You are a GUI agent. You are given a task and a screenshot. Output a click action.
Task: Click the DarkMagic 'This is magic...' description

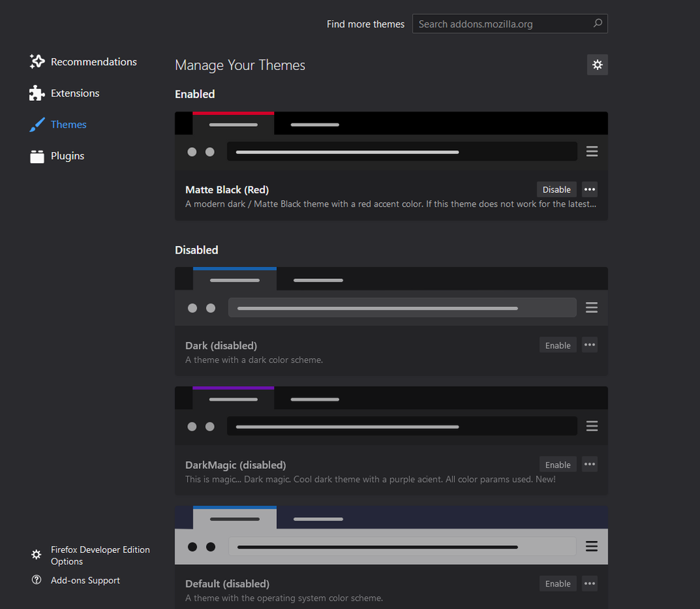click(371, 479)
